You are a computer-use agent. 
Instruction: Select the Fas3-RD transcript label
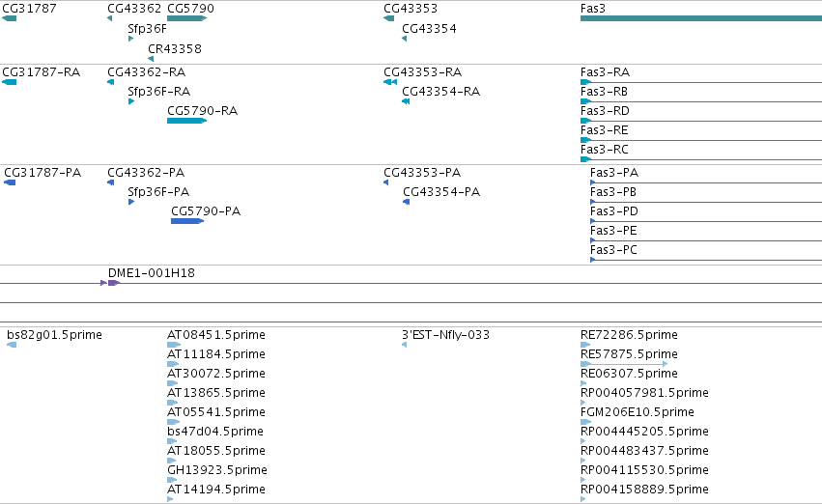pyautogui.click(x=605, y=110)
